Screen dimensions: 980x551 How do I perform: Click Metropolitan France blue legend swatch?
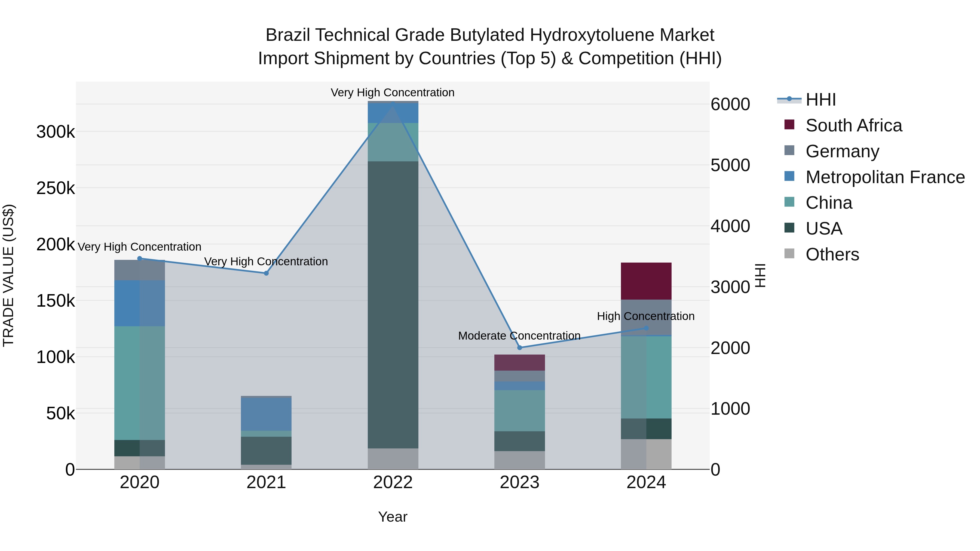(789, 176)
